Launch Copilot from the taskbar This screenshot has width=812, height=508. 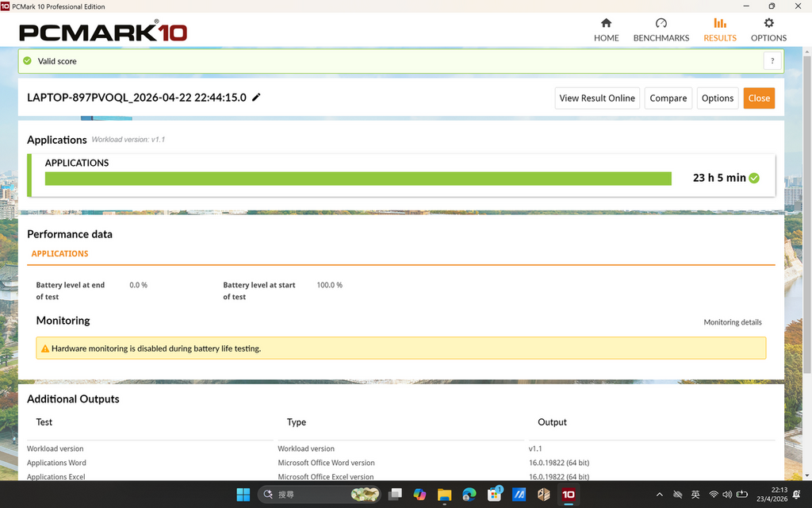tap(419, 494)
